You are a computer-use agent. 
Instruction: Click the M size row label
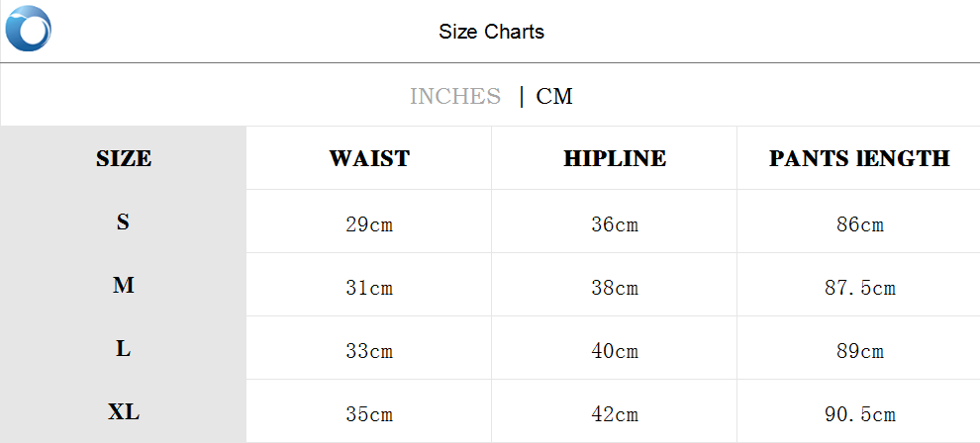point(123,286)
